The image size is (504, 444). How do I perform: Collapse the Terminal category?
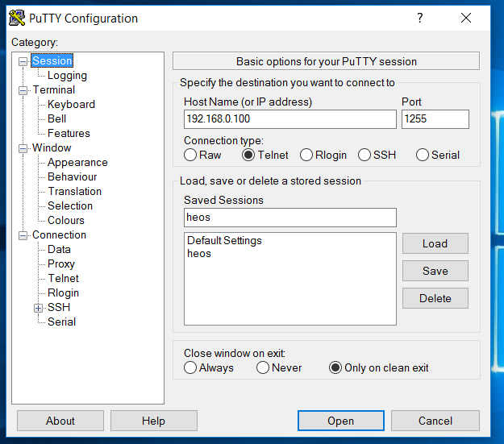coord(23,90)
